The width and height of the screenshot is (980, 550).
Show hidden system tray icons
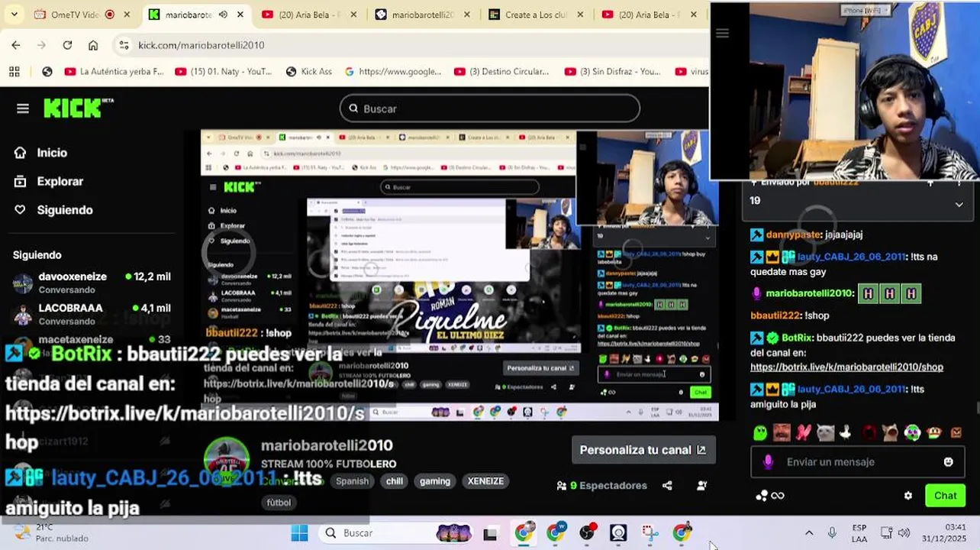click(809, 532)
